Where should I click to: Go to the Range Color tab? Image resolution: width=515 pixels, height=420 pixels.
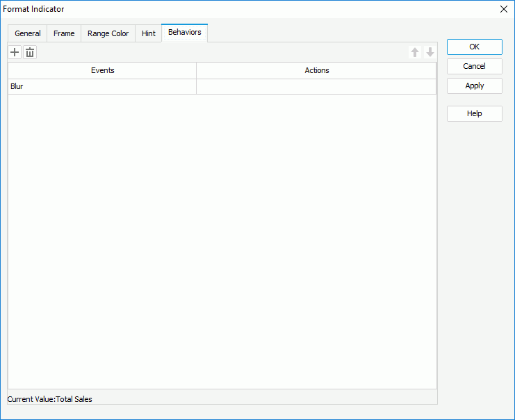coord(108,33)
